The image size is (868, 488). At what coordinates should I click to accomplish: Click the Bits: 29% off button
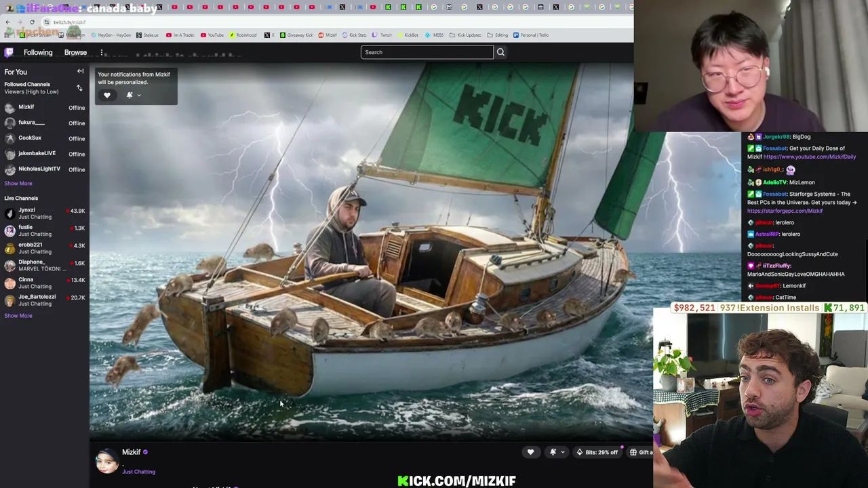pos(597,452)
